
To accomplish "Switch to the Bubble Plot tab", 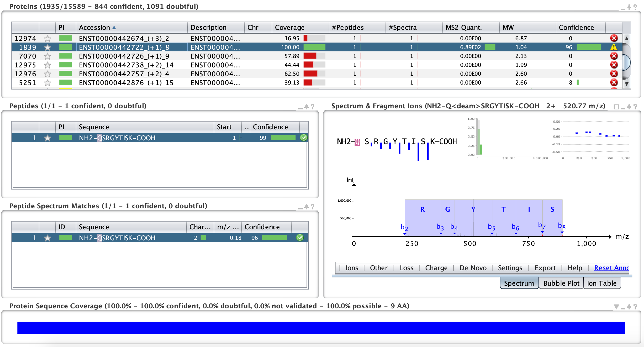I will tap(561, 283).
